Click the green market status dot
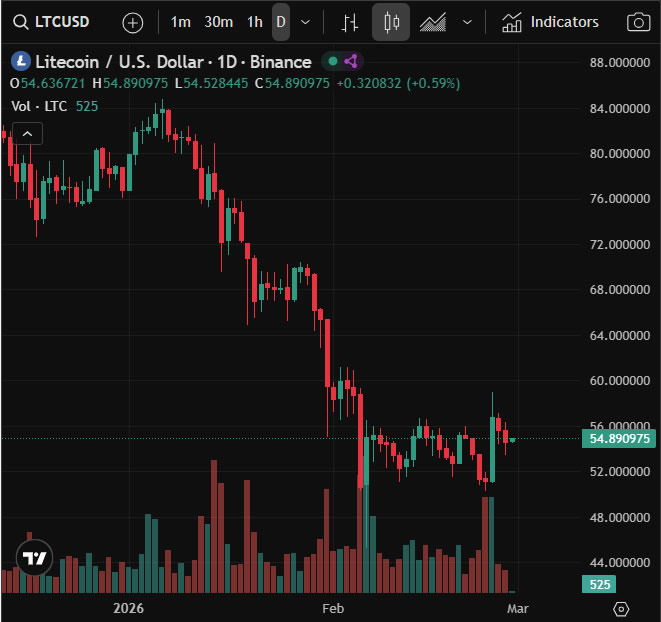The width and height of the screenshot is (661, 622). (333, 62)
